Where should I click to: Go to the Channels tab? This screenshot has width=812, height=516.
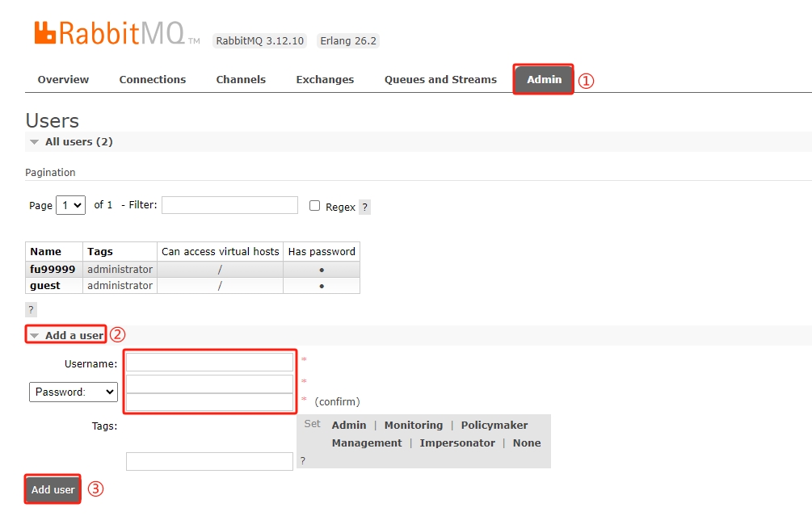click(241, 80)
